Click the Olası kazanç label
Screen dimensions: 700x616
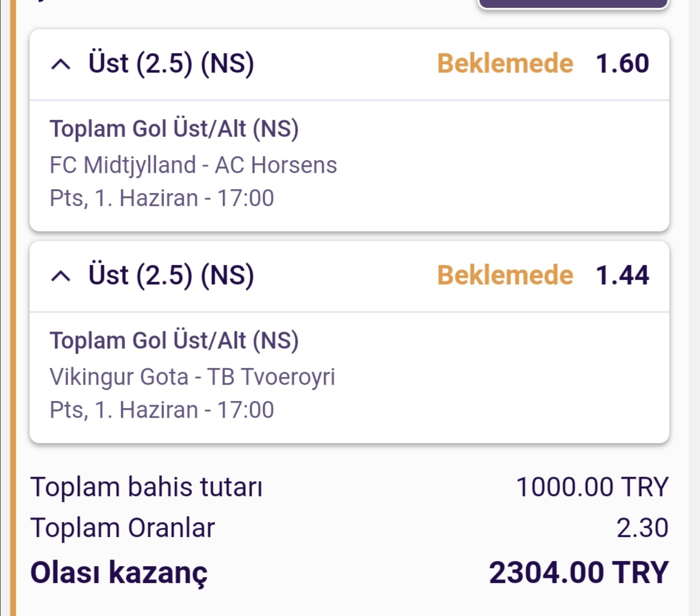tap(119, 573)
